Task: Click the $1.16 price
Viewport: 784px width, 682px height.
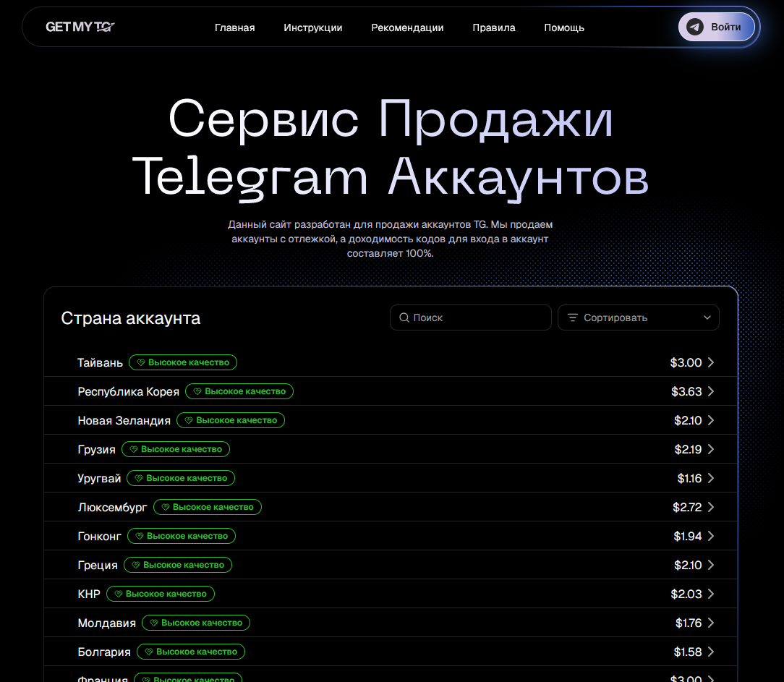Action: [689, 479]
